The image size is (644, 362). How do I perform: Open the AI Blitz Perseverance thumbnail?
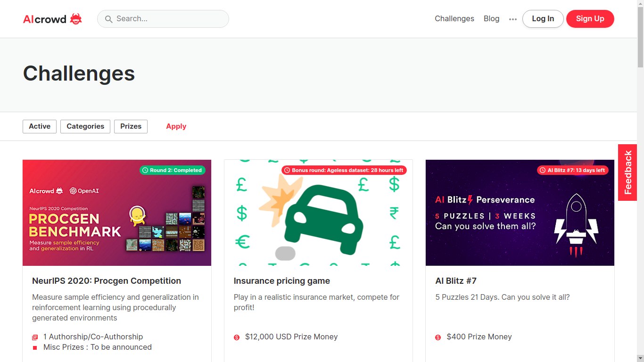tap(520, 213)
